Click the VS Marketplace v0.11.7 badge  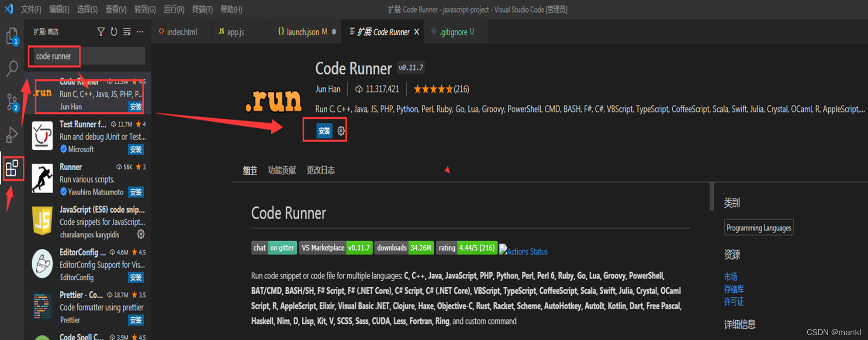335,248
